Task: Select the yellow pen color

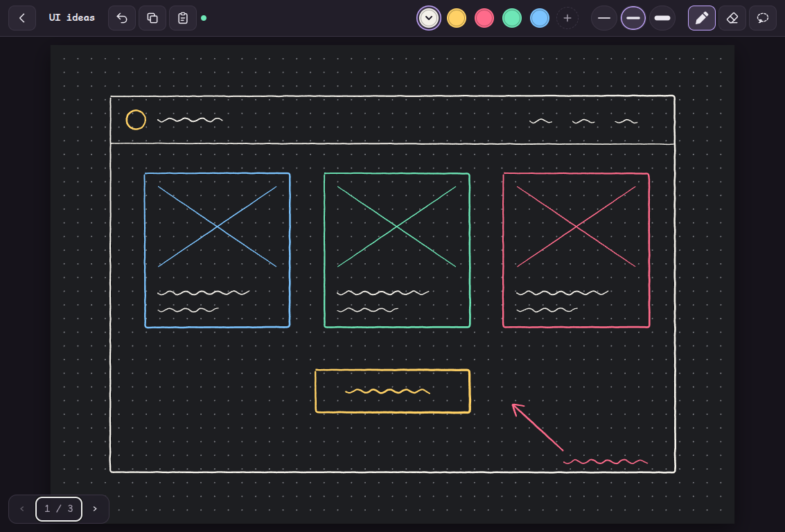Action: 457,18
